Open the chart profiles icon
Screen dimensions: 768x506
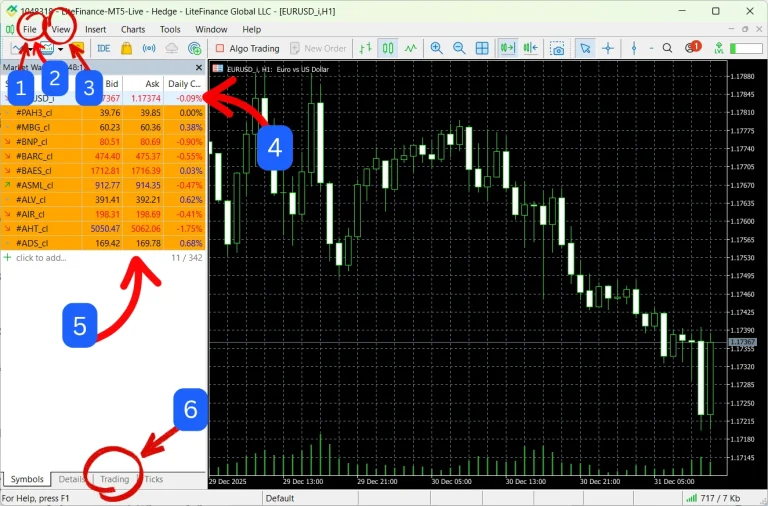tap(47, 48)
